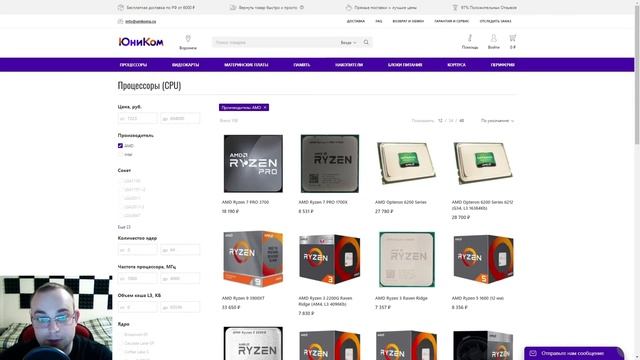The width and height of the screenshot is (640, 360).
Task: Click the maximum core count field
Action: tap(180, 250)
